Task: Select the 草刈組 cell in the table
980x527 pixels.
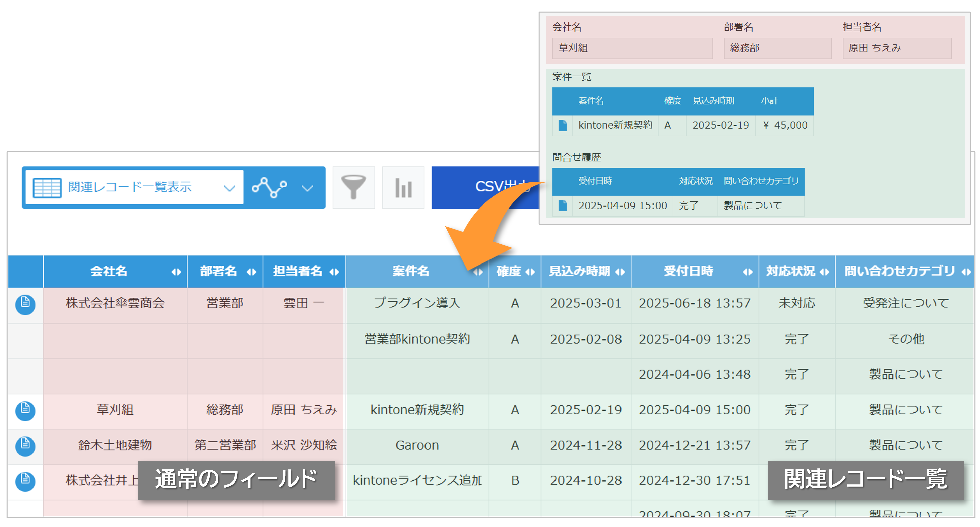Action: (115, 411)
